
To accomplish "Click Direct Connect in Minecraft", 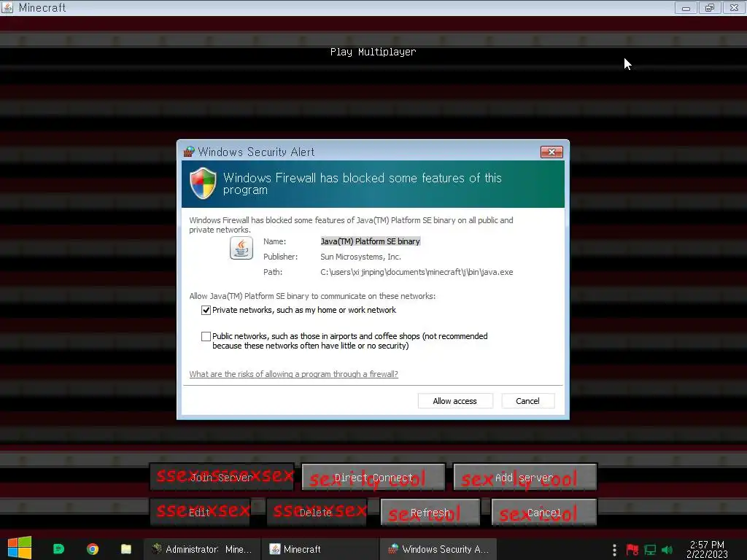I will (x=373, y=477).
